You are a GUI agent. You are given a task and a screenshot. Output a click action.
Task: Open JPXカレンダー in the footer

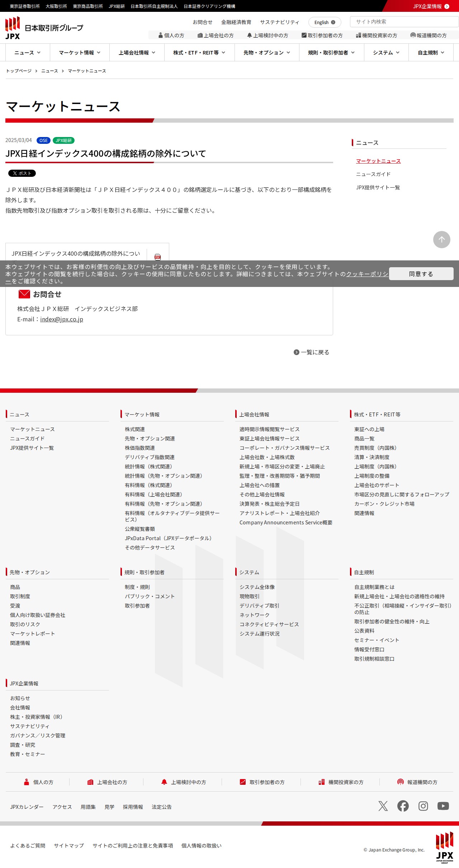pos(27,807)
